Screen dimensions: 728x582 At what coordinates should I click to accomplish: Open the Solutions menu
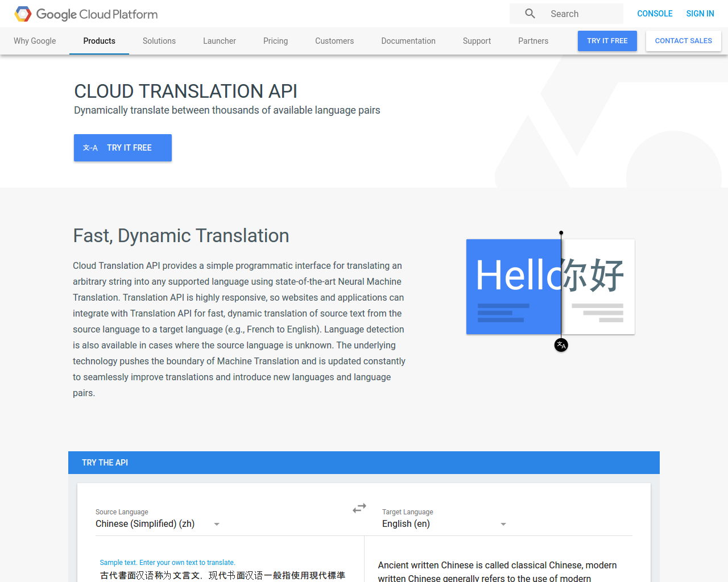[x=159, y=41]
